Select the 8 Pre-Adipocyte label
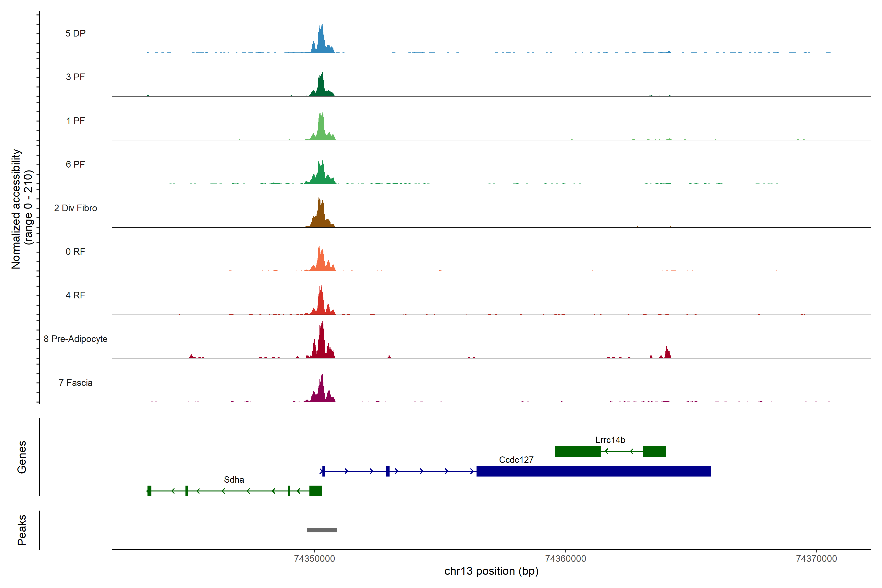This screenshot has width=882, height=588. coord(75,339)
